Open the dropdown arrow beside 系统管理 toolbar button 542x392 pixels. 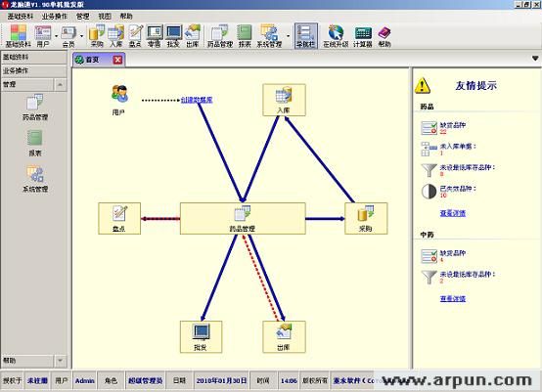pos(288,36)
